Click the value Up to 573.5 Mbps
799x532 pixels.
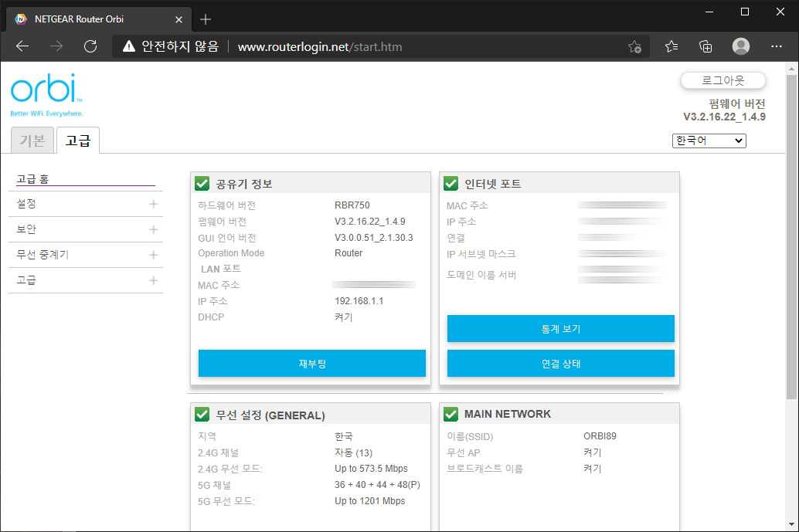tap(371, 469)
